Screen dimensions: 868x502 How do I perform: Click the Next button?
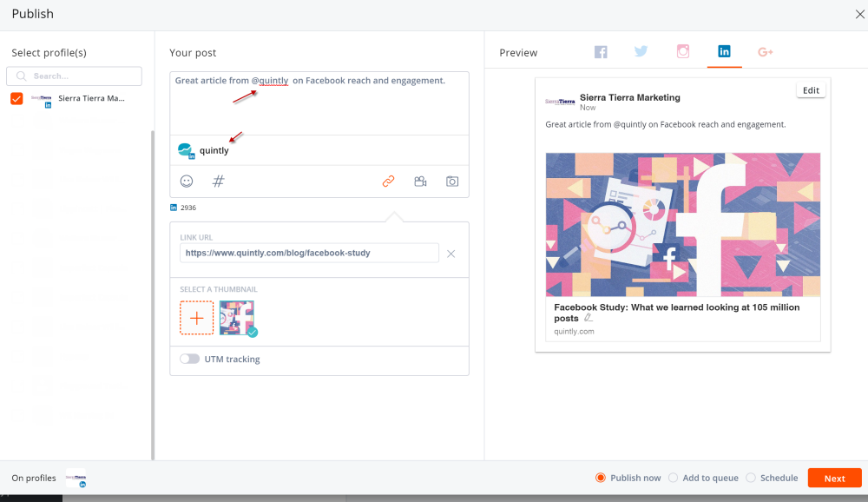click(x=834, y=478)
